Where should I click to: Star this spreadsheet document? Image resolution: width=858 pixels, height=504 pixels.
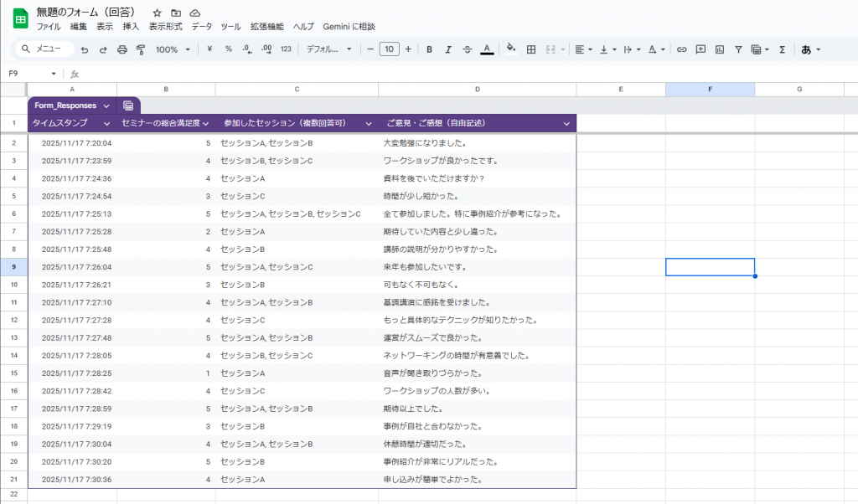click(157, 13)
